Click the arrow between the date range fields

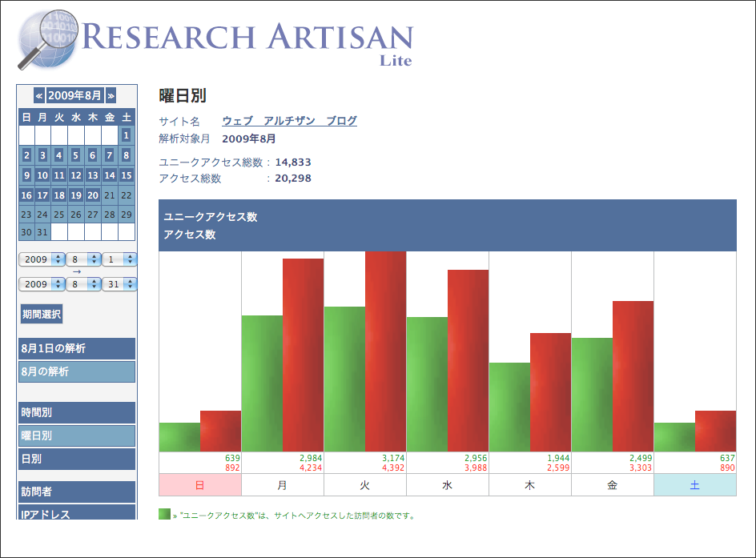coord(77,271)
